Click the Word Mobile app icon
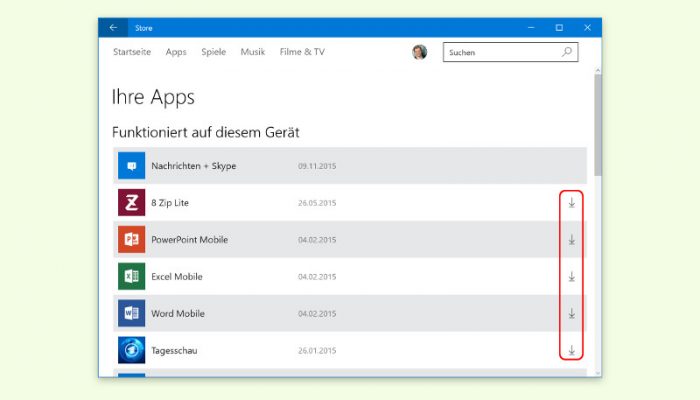Screen dimensions: 700x400 click(131, 313)
